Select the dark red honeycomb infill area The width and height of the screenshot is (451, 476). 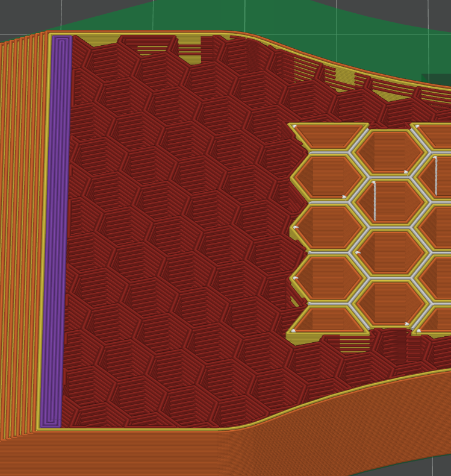[182, 231]
